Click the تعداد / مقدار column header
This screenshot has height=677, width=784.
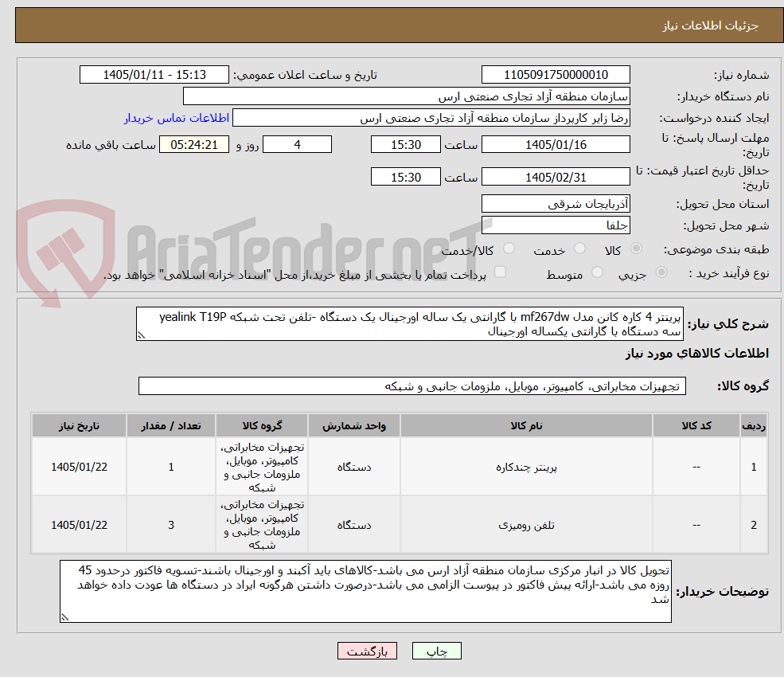[171, 425]
